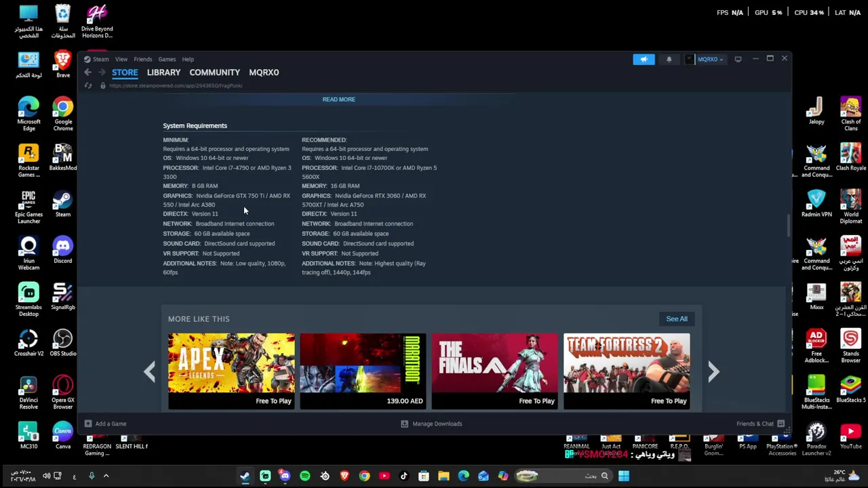Click the Steam forward navigation arrow
The height and width of the screenshot is (488, 868).
point(102,73)
